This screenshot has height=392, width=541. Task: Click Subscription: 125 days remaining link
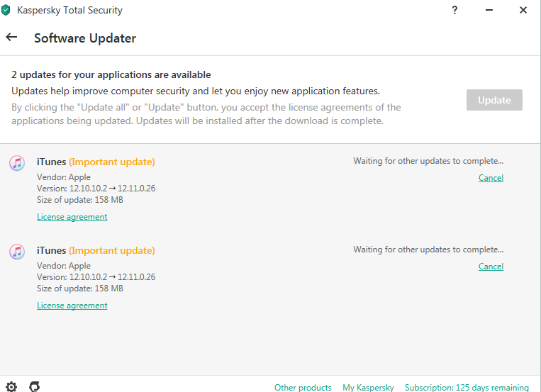tap(467, 388)
